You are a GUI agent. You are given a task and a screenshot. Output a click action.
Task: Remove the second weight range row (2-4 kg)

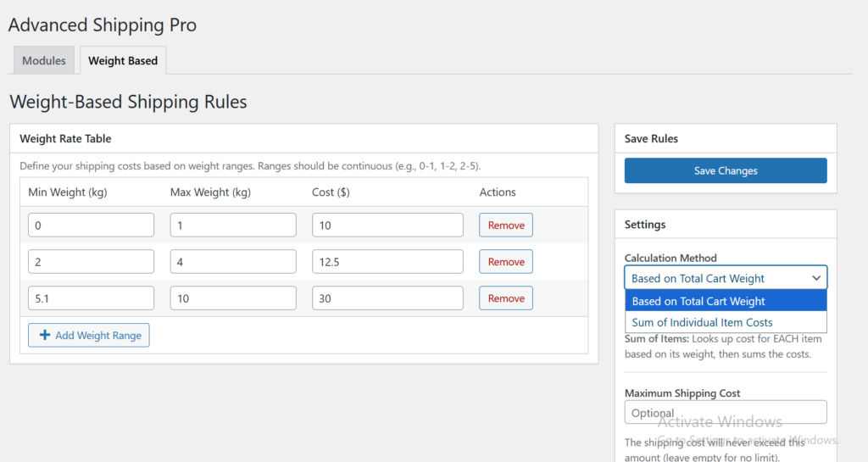click(x=506, y=262)
